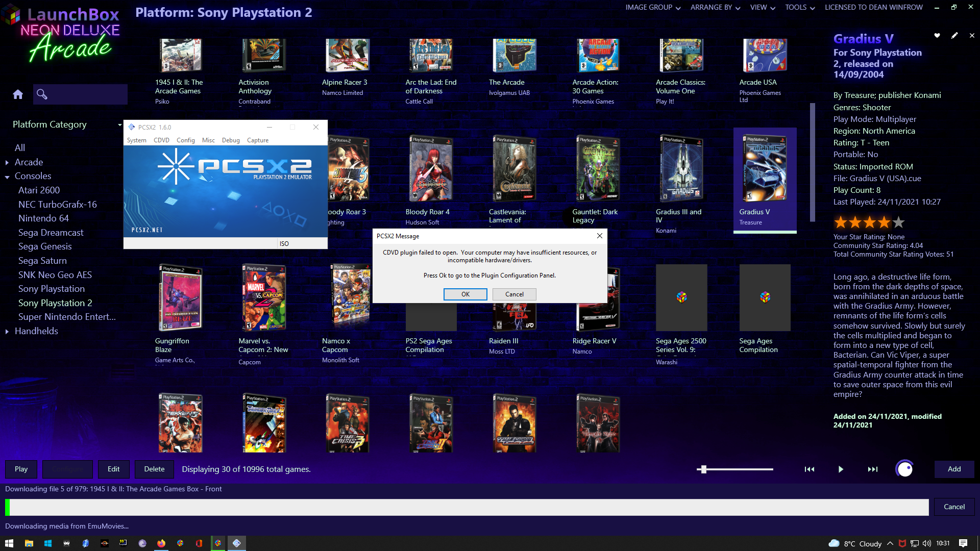Open the View dropdown menu
The image size is (980, 551).
pos(763,8)
